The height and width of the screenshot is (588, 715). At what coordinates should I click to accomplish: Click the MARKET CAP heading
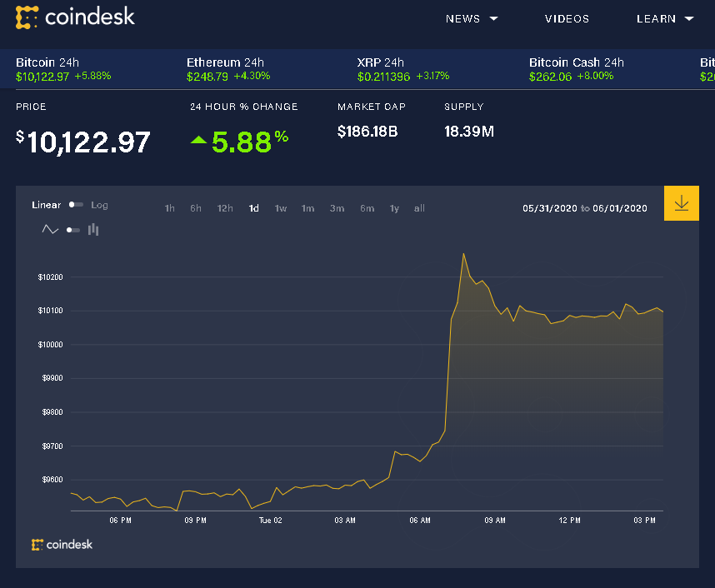click(x=371, y=107)
